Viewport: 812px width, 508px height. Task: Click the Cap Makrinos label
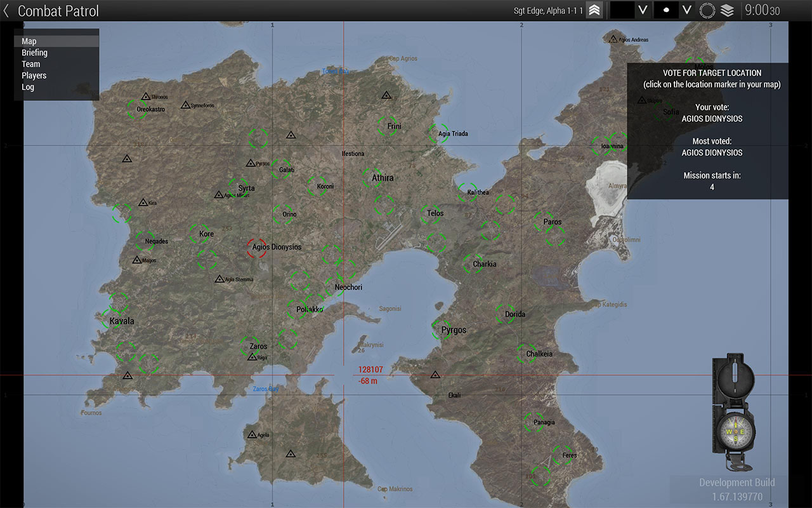[x=395, y=489]
